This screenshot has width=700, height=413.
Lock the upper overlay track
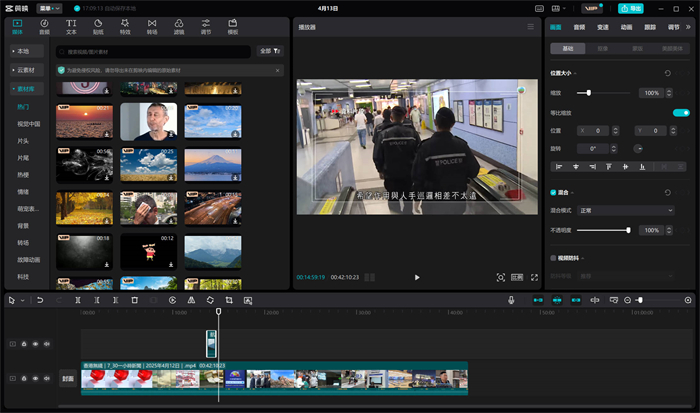24,344
